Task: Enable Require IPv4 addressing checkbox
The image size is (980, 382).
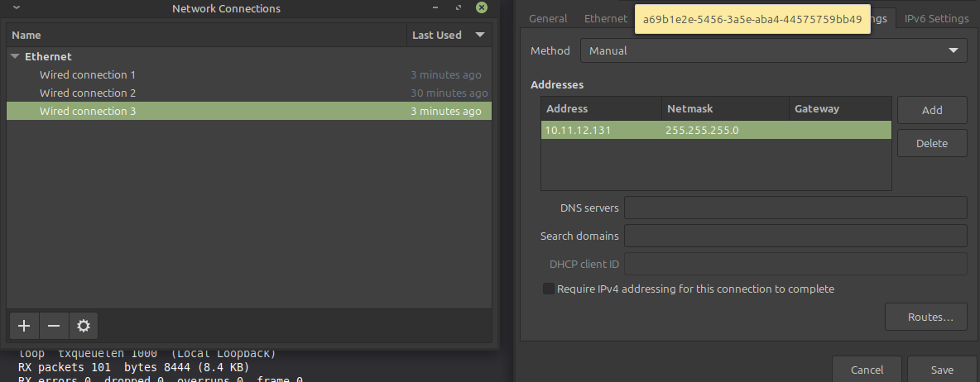Action: 548,289
